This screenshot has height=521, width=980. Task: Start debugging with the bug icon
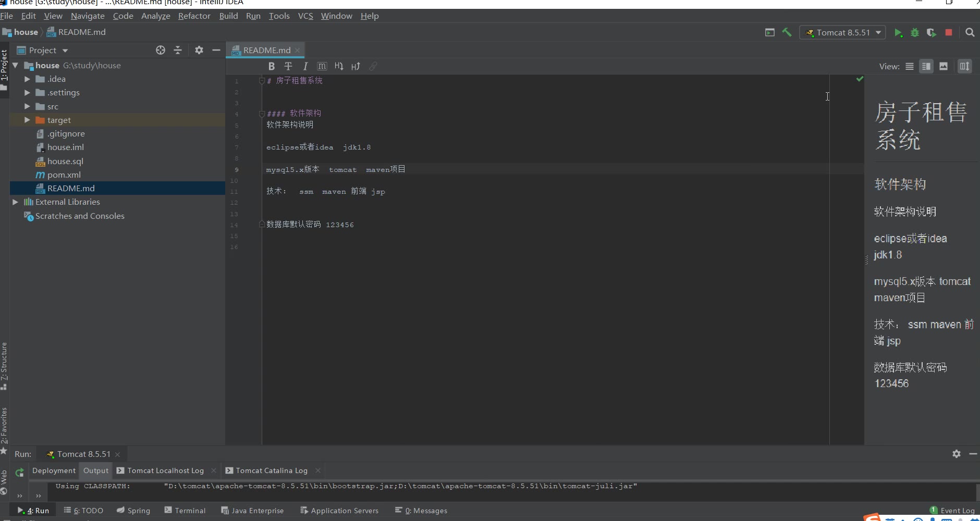(x=915, y=32)
